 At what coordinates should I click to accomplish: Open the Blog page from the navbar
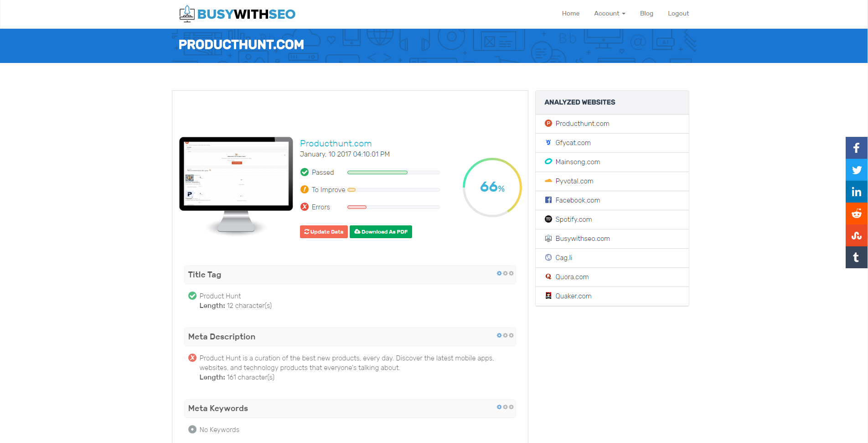tap(646, 13)
